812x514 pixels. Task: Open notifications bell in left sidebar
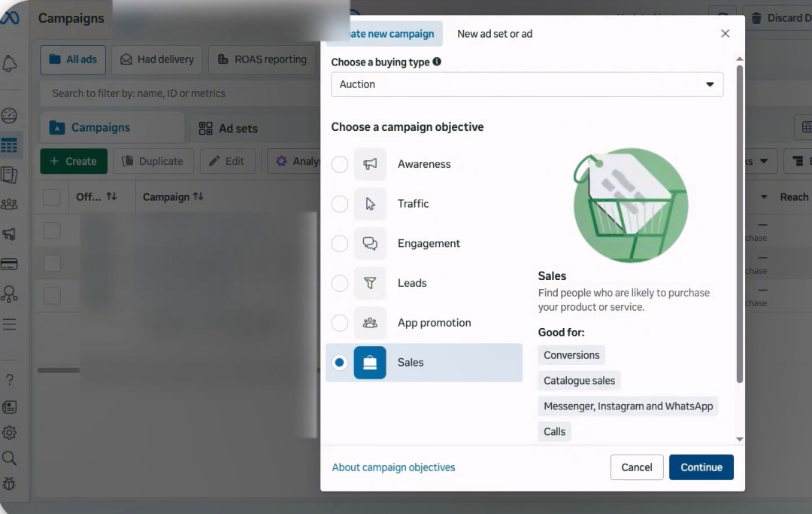coord(9,64)
